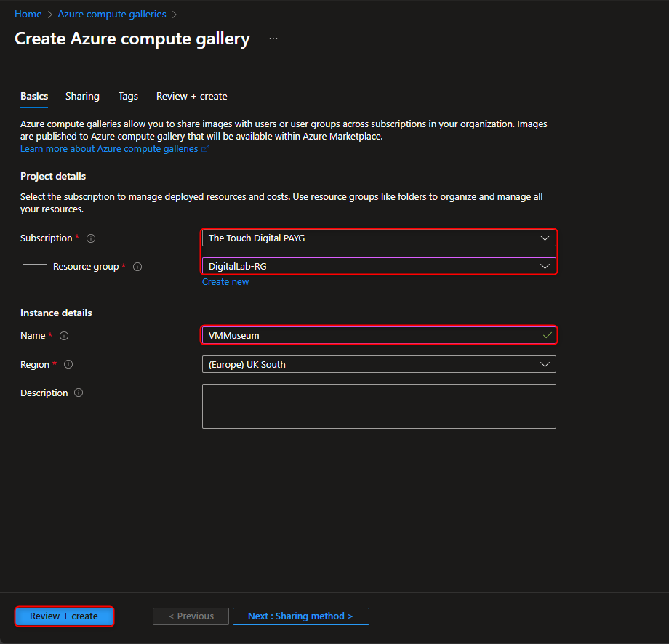669x644 pixels.
Task: Open the Subscription dropdown
Action: coord(545,238)
